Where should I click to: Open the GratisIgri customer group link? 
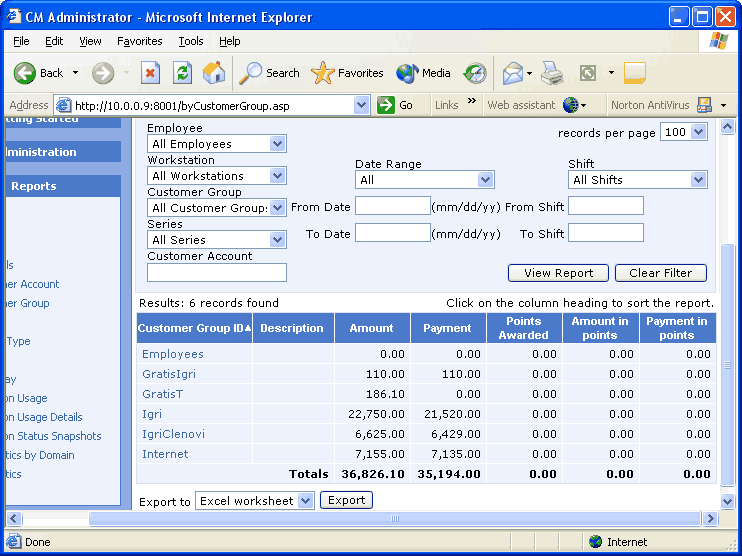pyautogui.click(x=169, y=374)
